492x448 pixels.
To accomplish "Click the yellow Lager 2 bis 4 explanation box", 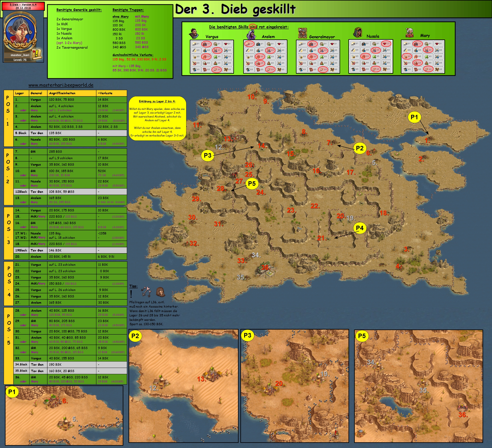I will point(157,119).
